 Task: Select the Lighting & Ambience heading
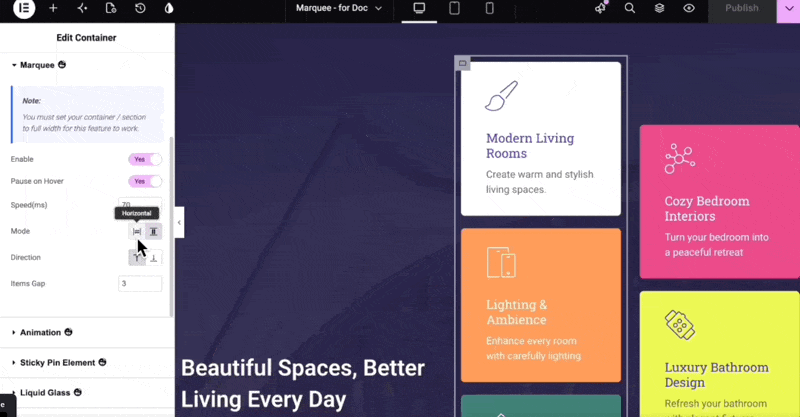click(516, 312)
